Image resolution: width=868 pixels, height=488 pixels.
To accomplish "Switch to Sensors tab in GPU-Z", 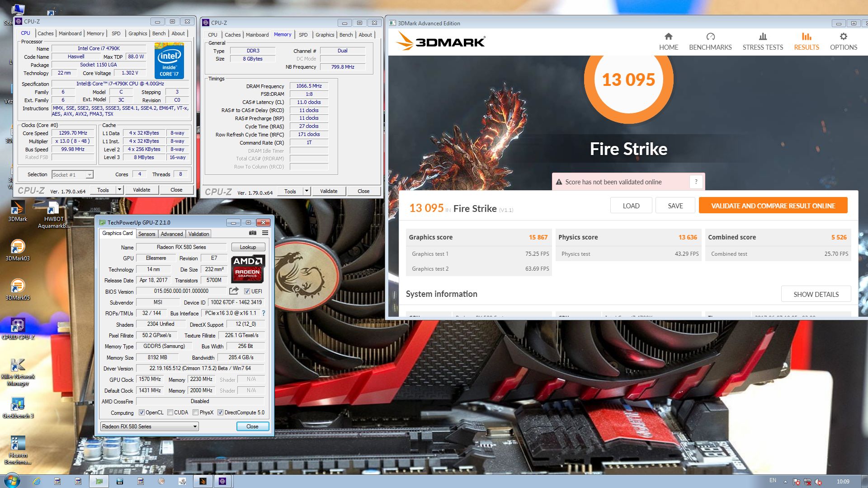I will [146, 234].
